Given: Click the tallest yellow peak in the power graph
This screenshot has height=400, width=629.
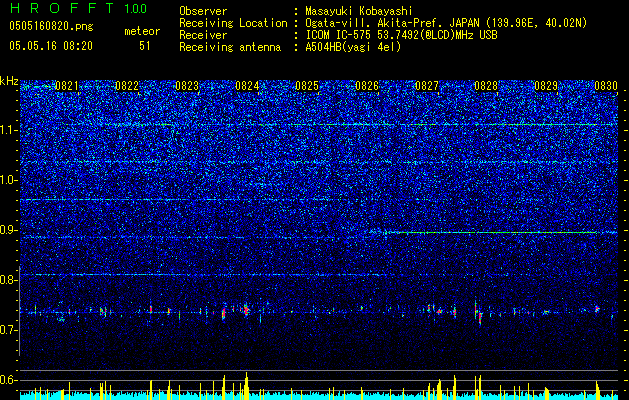Looking at the screenshot, I should coord(247,384).
